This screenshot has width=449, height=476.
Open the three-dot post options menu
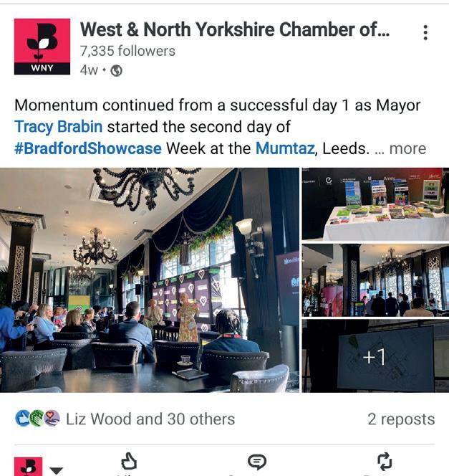pyautogui.click(x=425, y=32)
